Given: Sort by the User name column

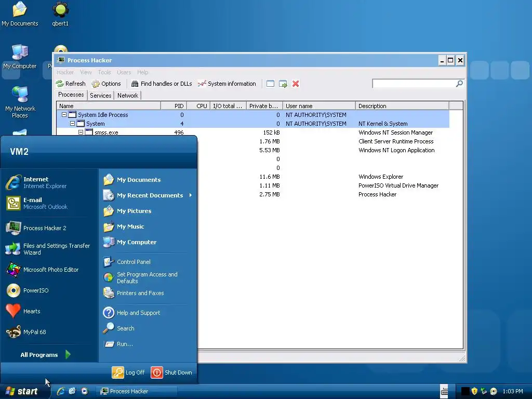Looking at the screenshot, I should (x=320, y=106).
